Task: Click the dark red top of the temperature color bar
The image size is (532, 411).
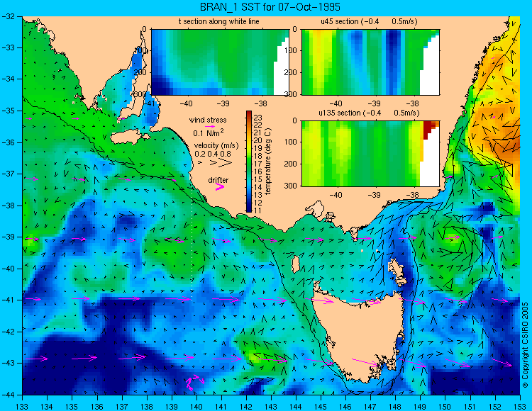Action: coord(249,114)
